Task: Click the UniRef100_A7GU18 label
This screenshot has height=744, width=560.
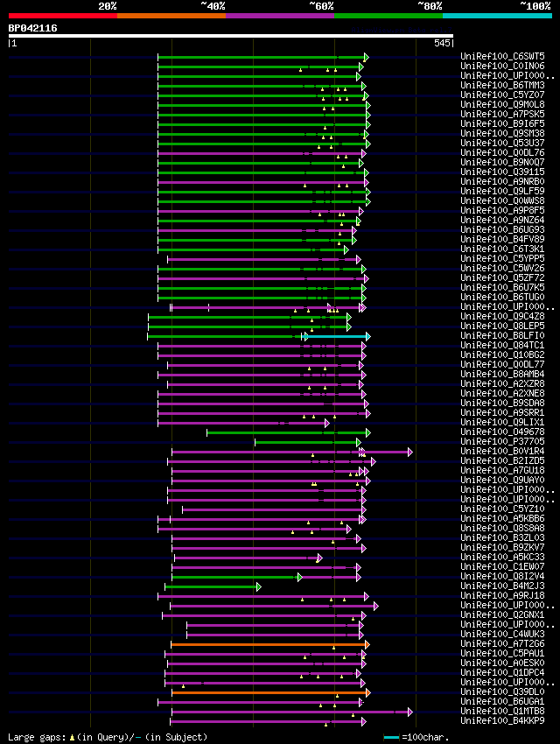Action: [x=502, y=470]
